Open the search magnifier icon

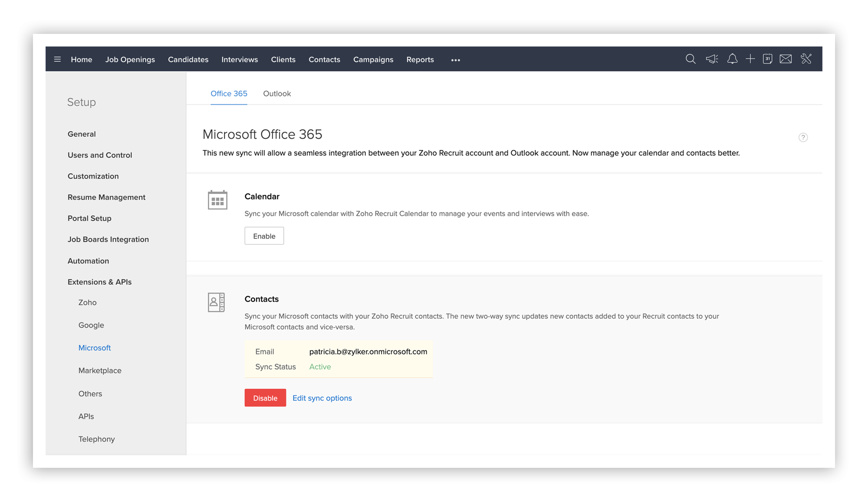(690, 59)
